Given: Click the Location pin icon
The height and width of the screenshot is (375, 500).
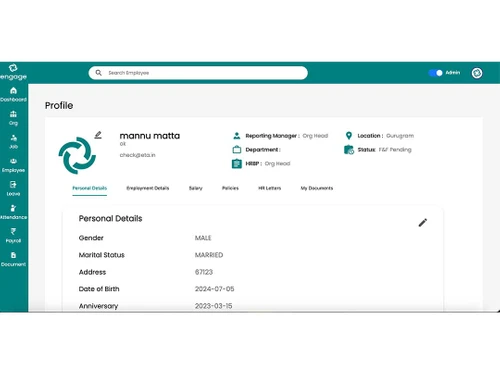Looking at the screenshot, I should [x=349, y=136].
